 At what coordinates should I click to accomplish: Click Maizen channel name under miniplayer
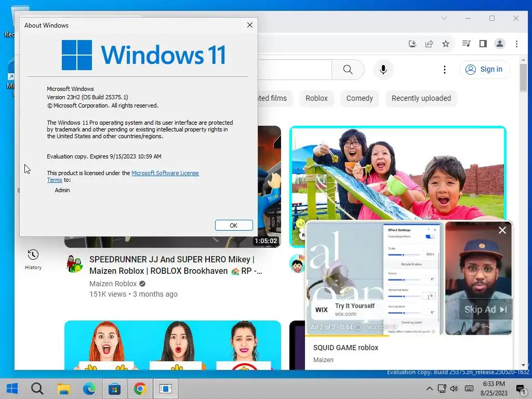323,360
